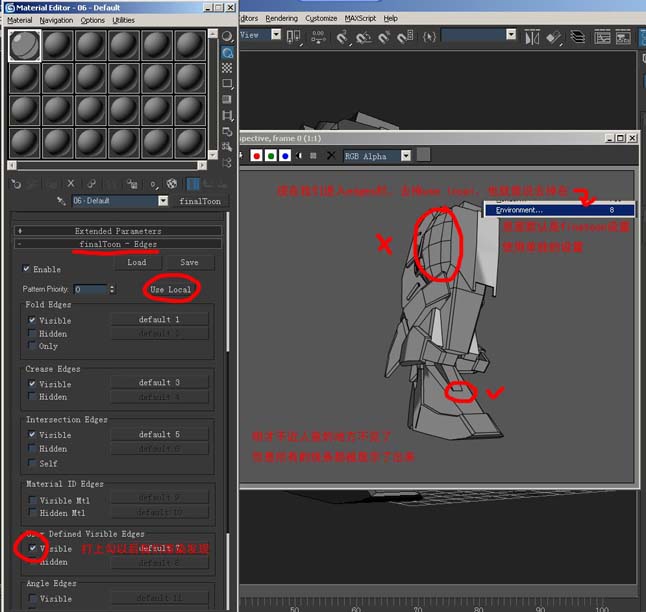Viewport: 646px width, 612px height.
Task: Toggle Fold Edges Visible checkbox
Action: tap(32, 320)
